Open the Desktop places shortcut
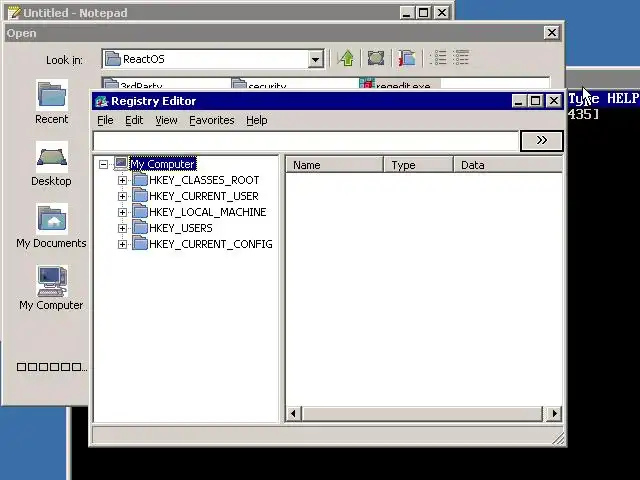The height and width of the screenshot is (480, 640). (x=51, y=164)
